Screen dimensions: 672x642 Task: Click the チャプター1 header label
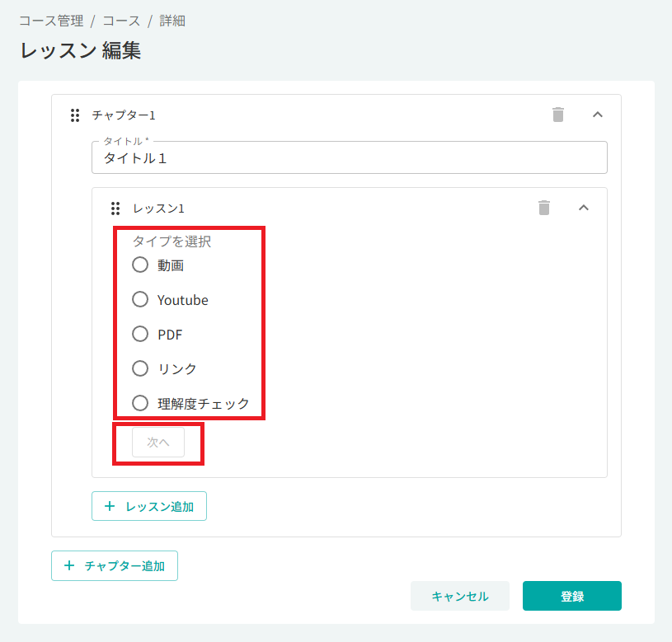point(124,115)
